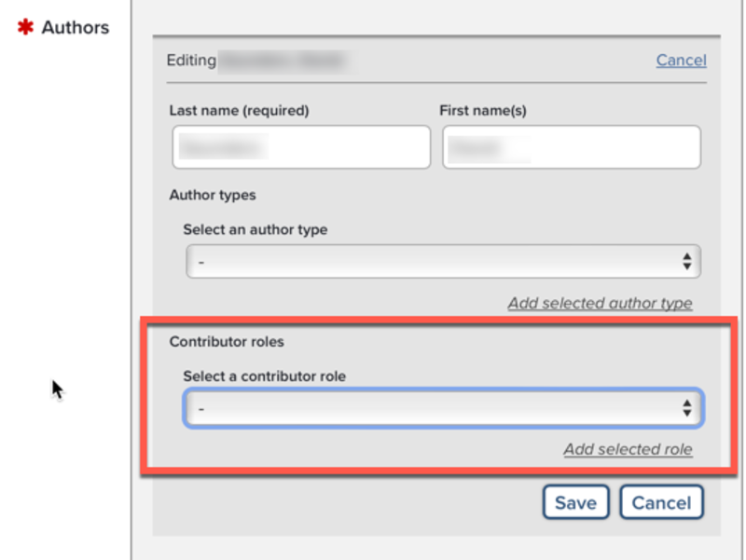Screen dimensions: 746x560
Task: Click the Authors field label
Action: (x=76, y=28)
